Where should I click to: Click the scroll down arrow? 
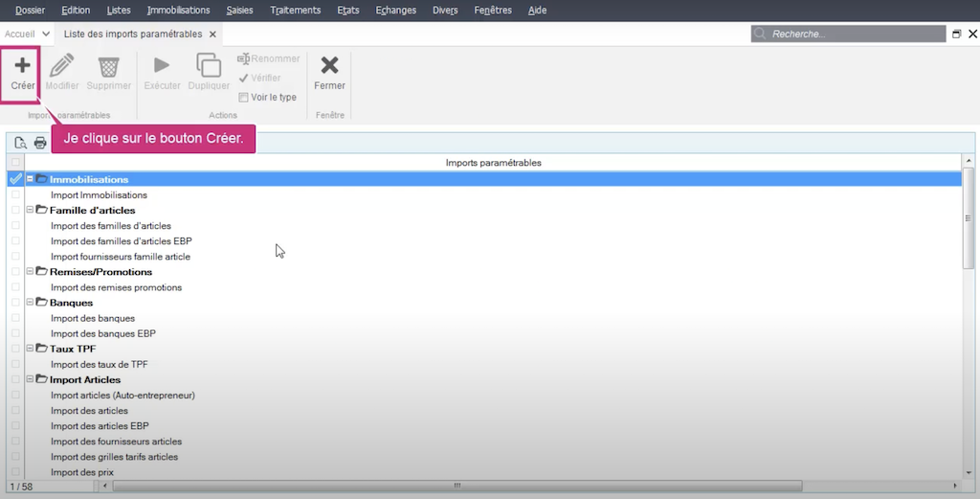point(969,473)
